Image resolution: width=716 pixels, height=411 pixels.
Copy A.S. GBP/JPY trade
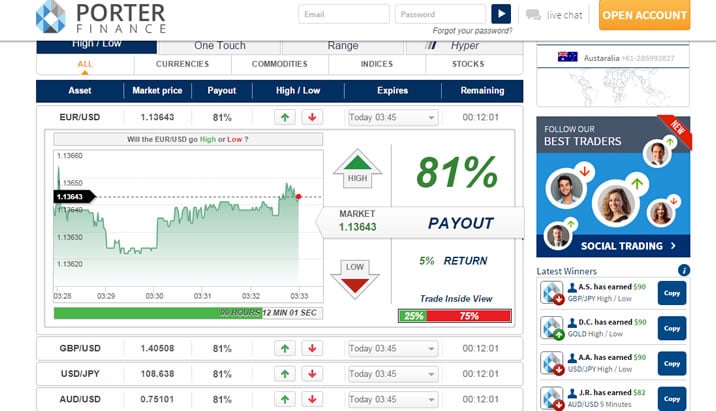point(672,293)
